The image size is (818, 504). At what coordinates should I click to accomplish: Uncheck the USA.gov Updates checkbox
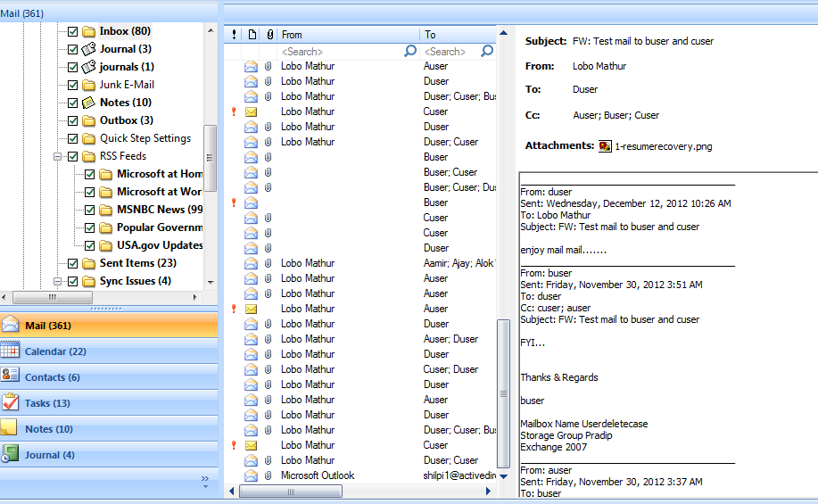tap(90, 245)
